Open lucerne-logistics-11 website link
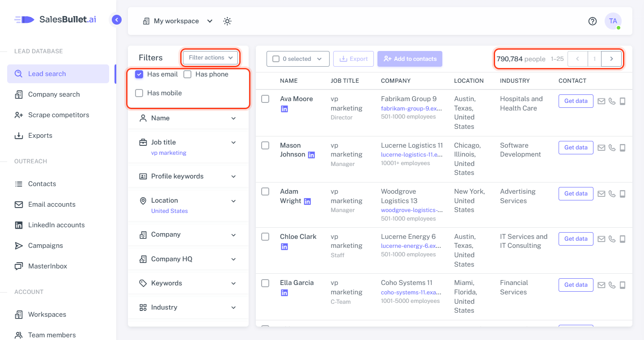This screenshot has height=340, width=644. 412,155
